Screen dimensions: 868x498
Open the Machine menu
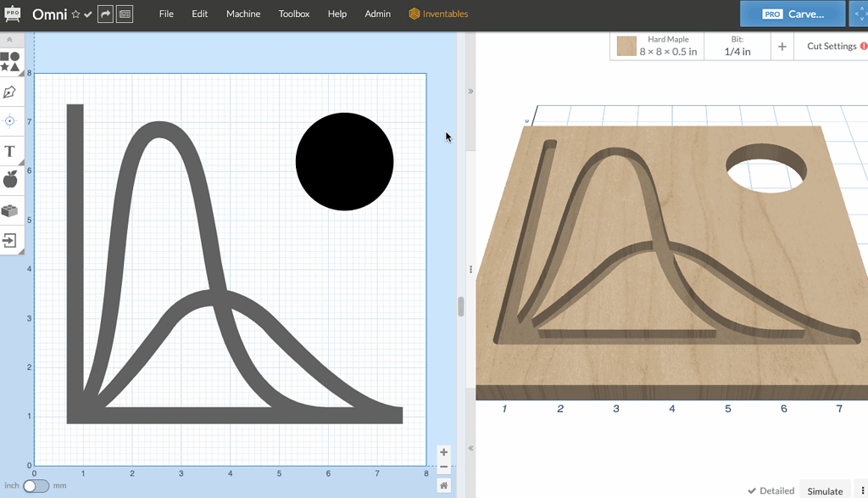pos(243,14)
